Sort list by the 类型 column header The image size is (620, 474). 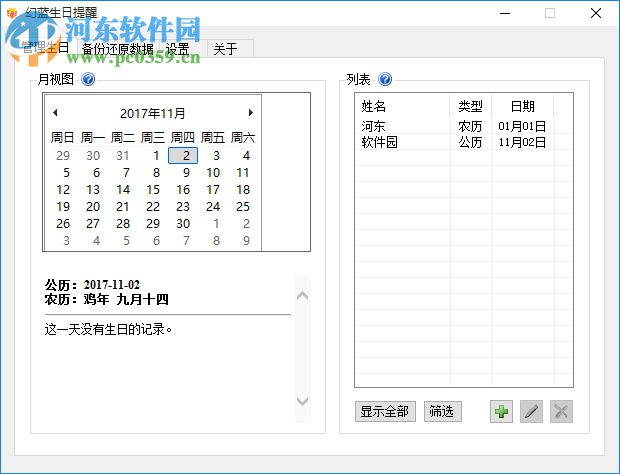(471, 106)
